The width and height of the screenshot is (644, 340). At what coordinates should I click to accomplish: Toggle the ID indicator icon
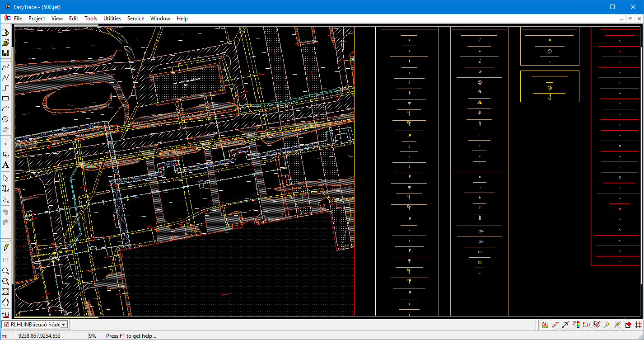pyautogui.click(x=587, y=325)
